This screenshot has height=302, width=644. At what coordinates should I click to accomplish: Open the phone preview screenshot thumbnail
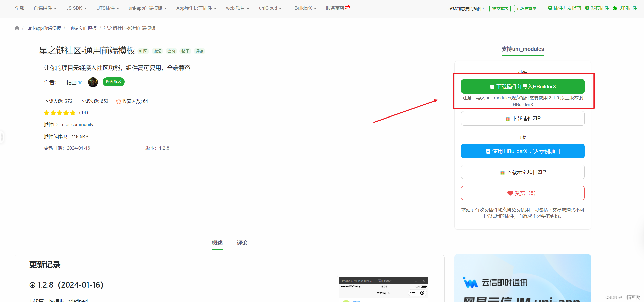(383, 289)
